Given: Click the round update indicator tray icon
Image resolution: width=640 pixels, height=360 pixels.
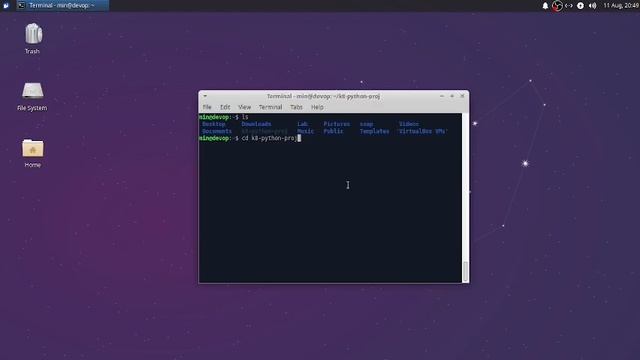Looking at the screenshot, I should [580, 6].
